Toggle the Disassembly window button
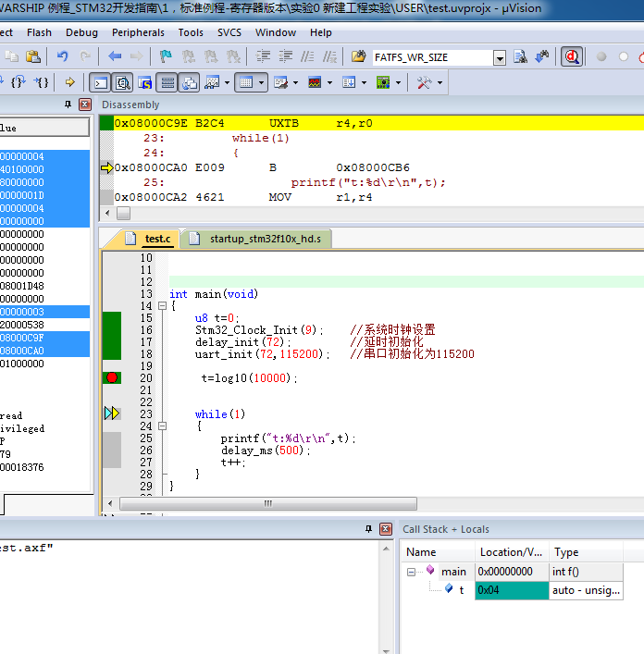This screenshot has height=654, width=644. (x=123, y=82)
